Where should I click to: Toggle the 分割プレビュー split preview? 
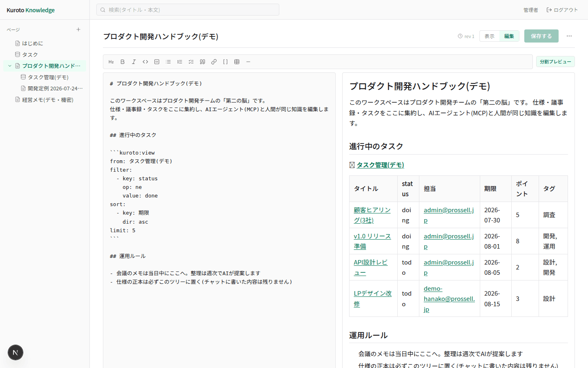(555, 62)
